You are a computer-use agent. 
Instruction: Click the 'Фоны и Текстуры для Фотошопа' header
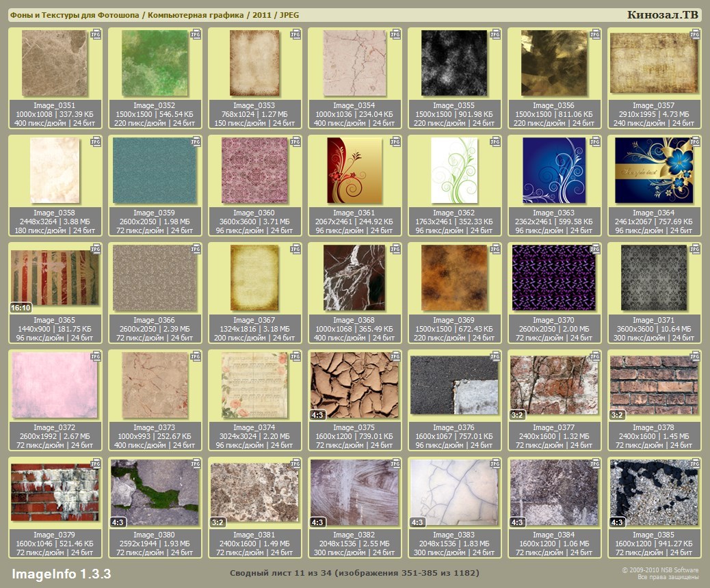pos(74,15)
